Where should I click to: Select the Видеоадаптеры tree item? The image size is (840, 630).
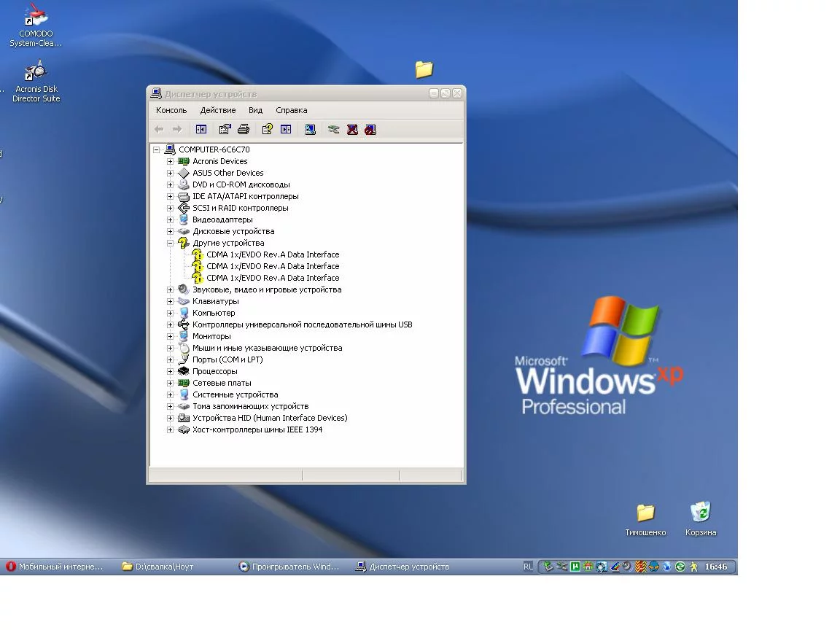coord(222,219)
